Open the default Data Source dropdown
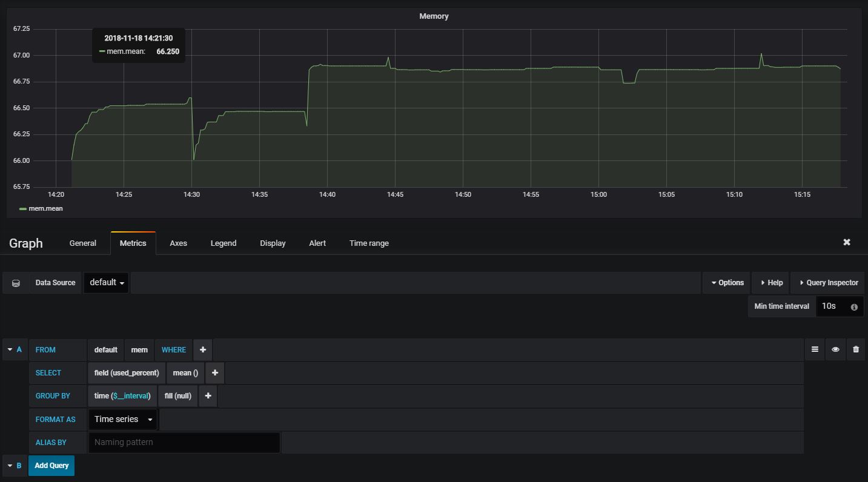 pos(106,283)
